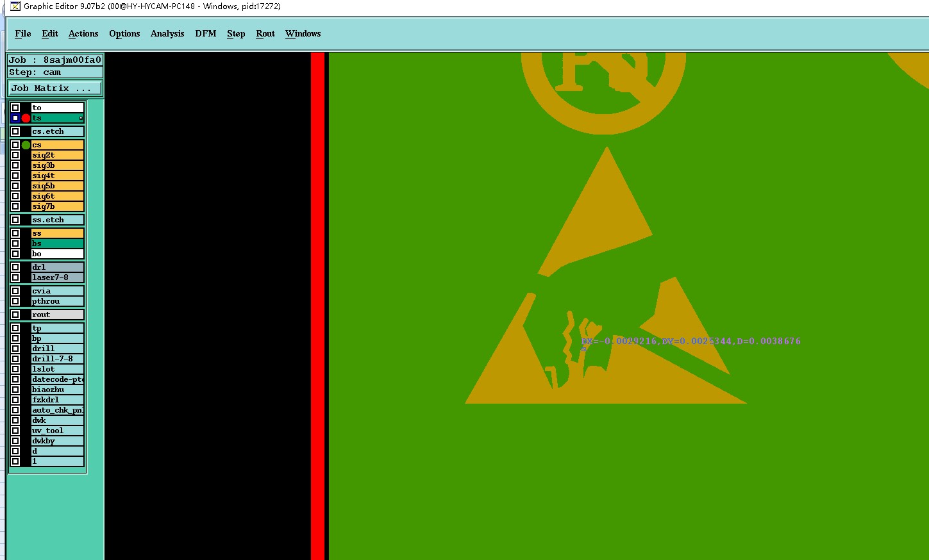Select the layer named 1

pyautogui.click(x=58, y=461)
